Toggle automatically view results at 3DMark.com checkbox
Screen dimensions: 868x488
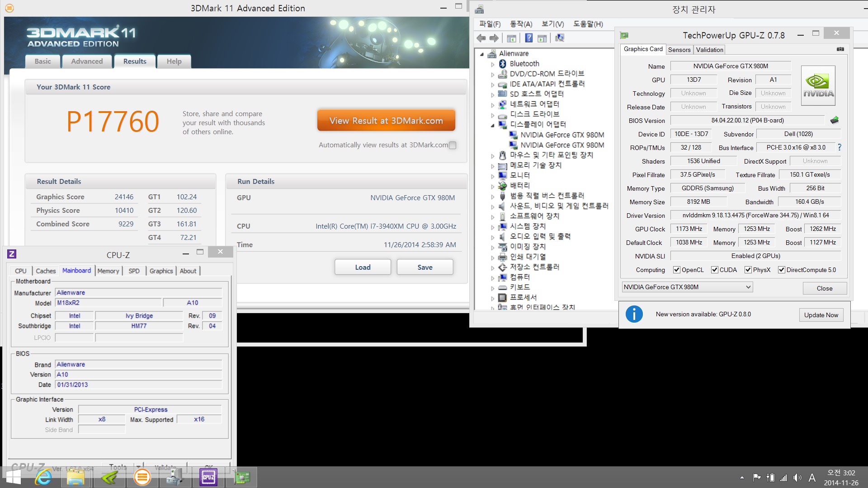point(453,145)
